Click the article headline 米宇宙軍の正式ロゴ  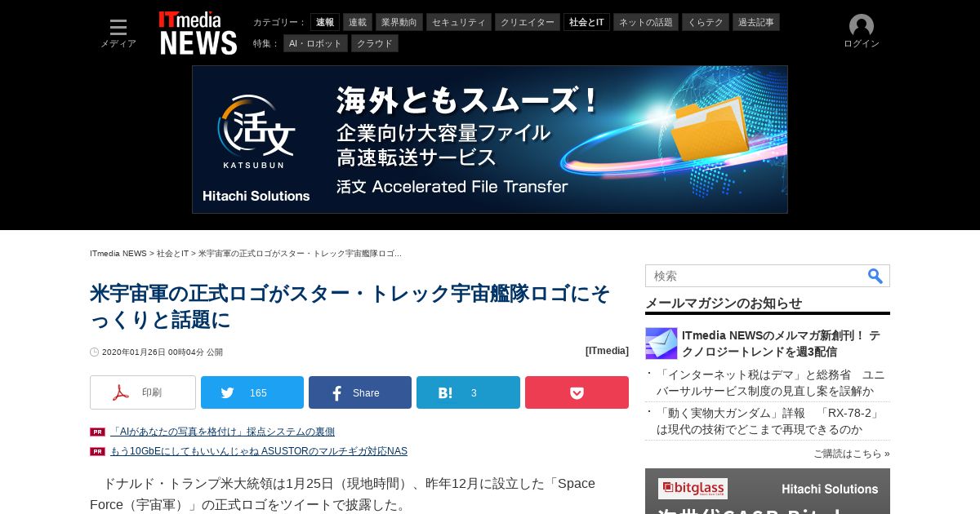pos(350,306)
